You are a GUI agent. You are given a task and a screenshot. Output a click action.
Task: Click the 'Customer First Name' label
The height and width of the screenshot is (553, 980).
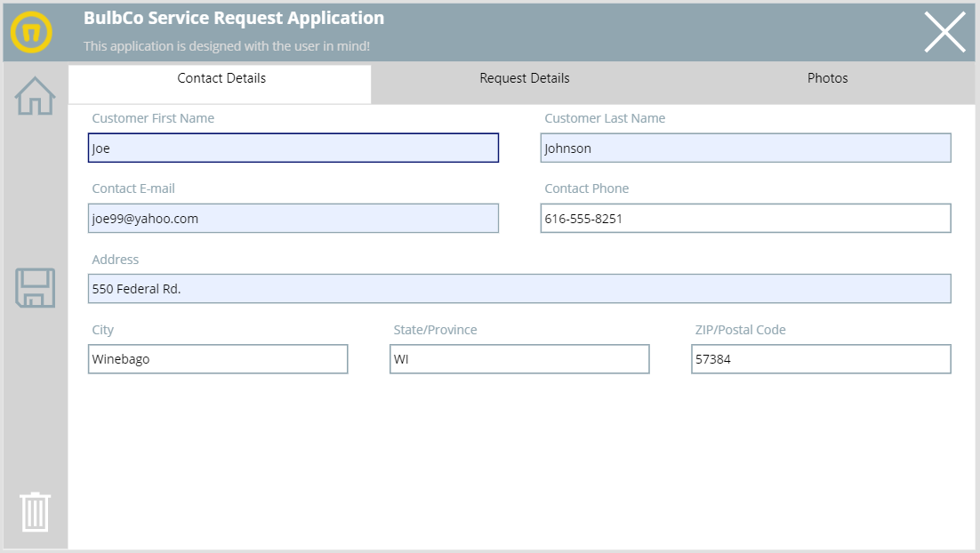pyautogui.click(x=153, y=119)
